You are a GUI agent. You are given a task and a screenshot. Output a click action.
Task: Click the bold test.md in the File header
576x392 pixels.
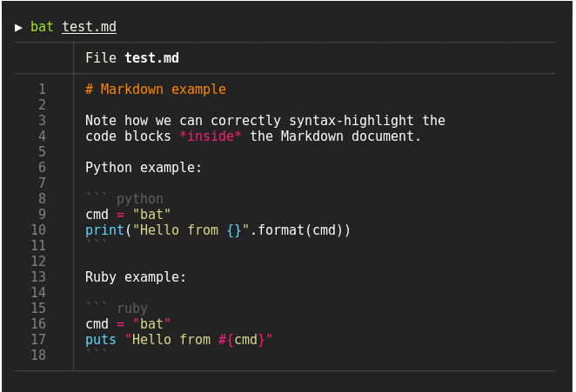(151, 58)
